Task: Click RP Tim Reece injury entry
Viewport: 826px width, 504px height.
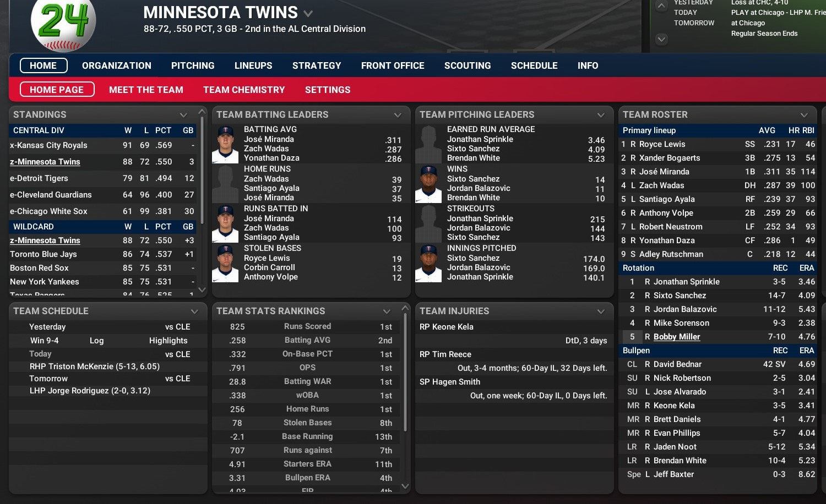Action: pos(445,354)
